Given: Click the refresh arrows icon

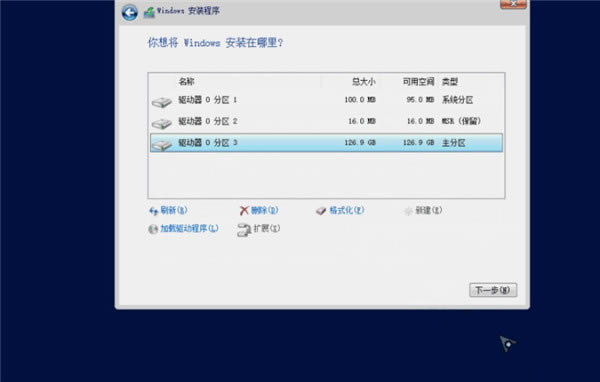Looking at the screenshot, I should [153, 211].
